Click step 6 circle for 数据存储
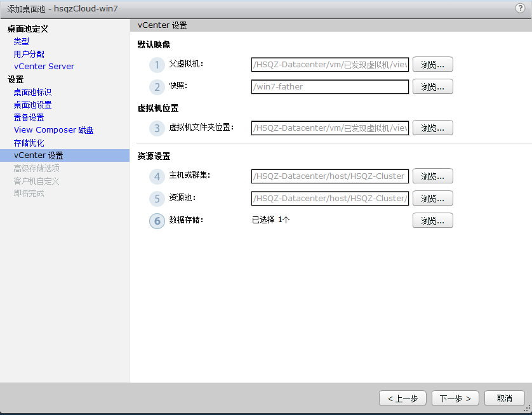 157,221
